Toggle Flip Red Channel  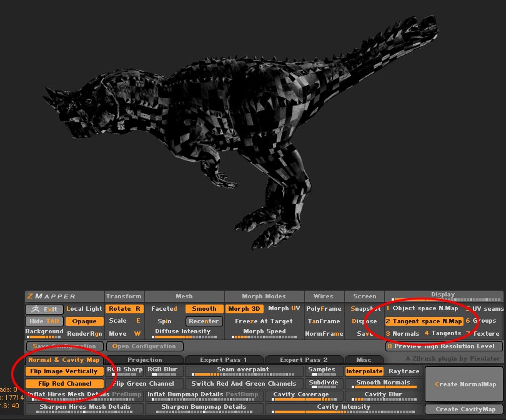coord(64,384)
